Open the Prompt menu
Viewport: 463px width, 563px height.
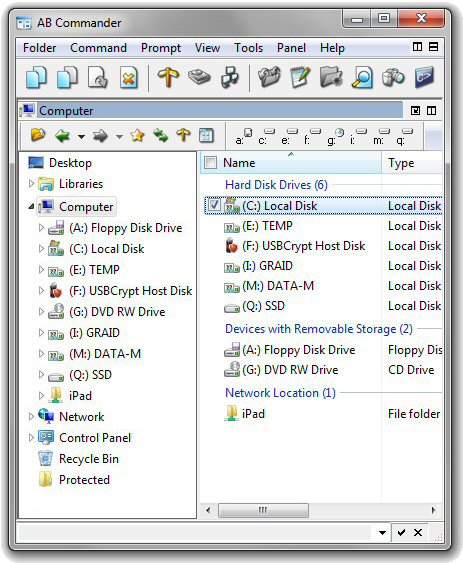[x=161, y=48]
